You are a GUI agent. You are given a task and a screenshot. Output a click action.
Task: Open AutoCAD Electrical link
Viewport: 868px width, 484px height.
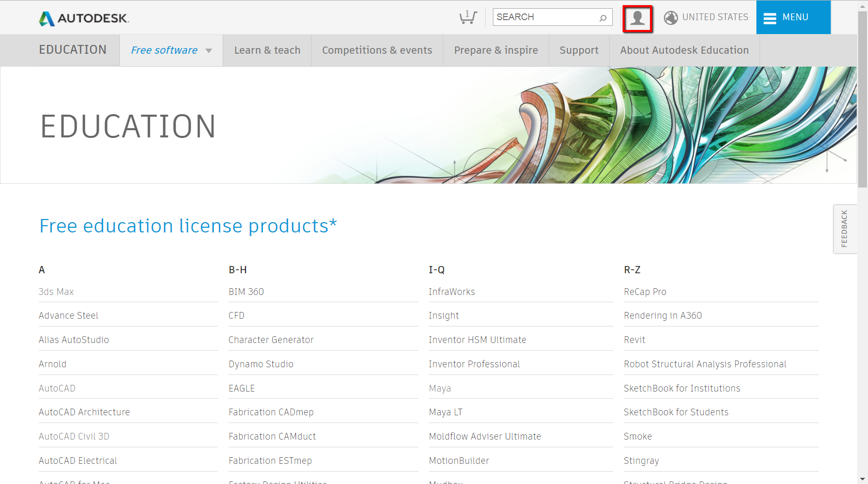(78, 461)
